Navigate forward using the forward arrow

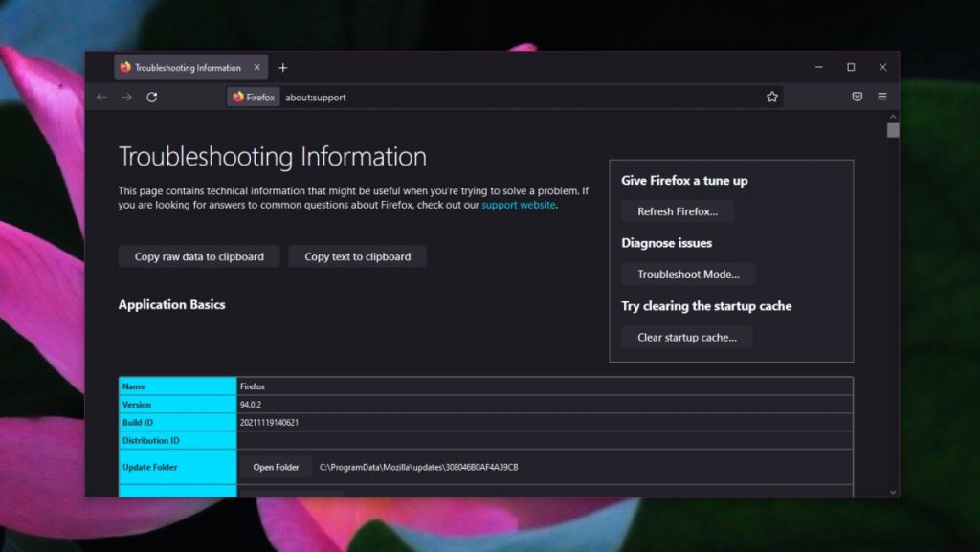point(127,97)
